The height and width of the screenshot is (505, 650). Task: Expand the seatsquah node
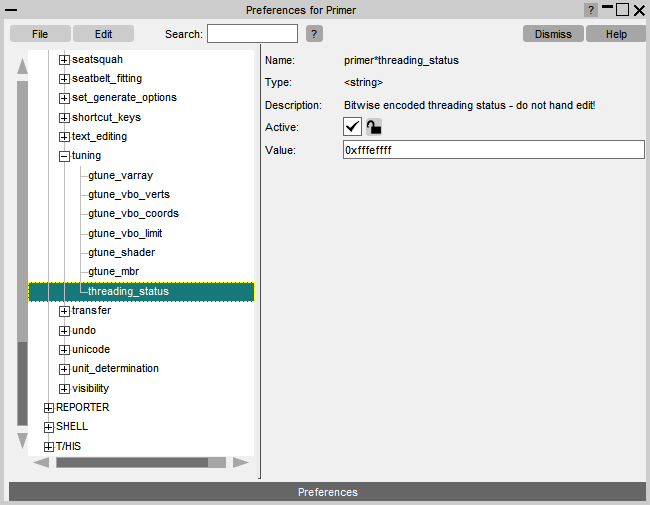click(x=64, y=60)
